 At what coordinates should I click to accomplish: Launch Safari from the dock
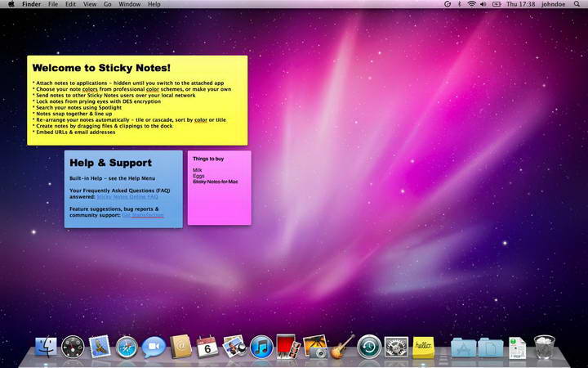point(127,348)
